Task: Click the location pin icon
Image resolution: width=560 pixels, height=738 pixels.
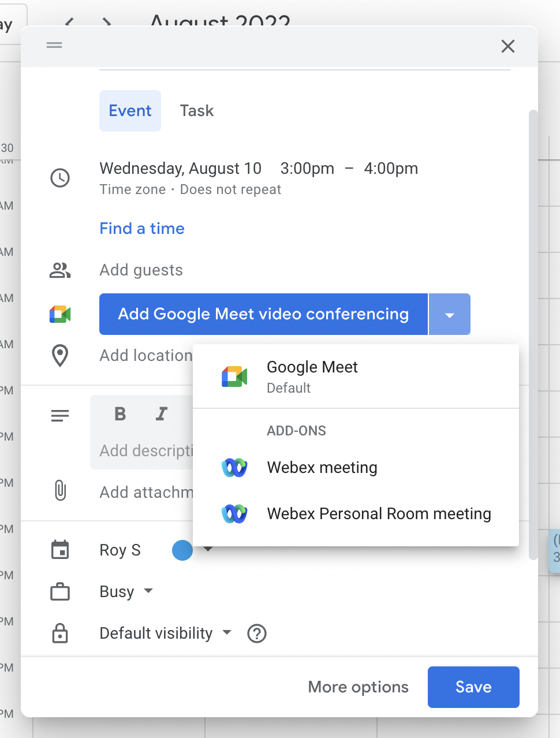Action: 60,356
